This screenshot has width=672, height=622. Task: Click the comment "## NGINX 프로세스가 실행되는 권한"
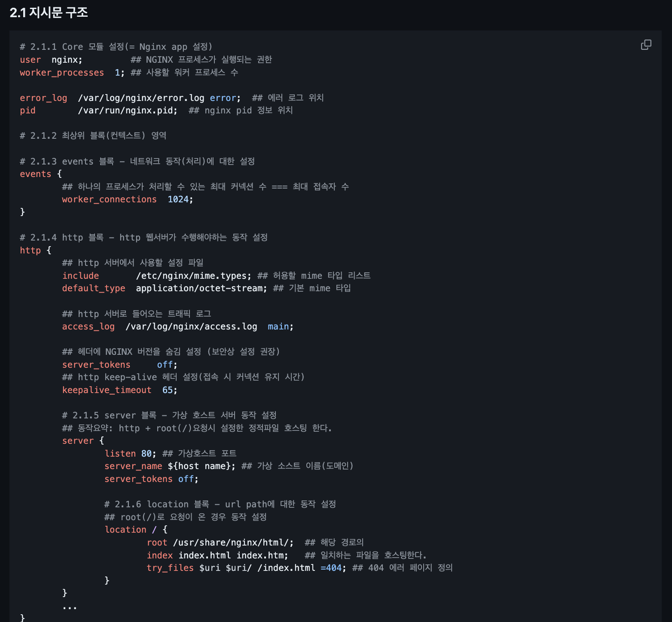pyautogui.click(x=202, y=60)
